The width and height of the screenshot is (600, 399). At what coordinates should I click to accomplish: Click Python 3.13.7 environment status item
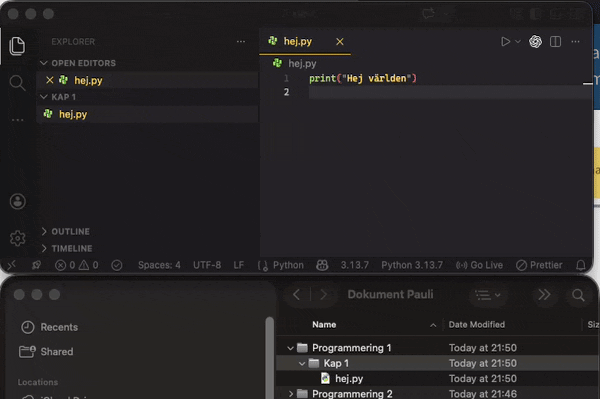[412, 265]
